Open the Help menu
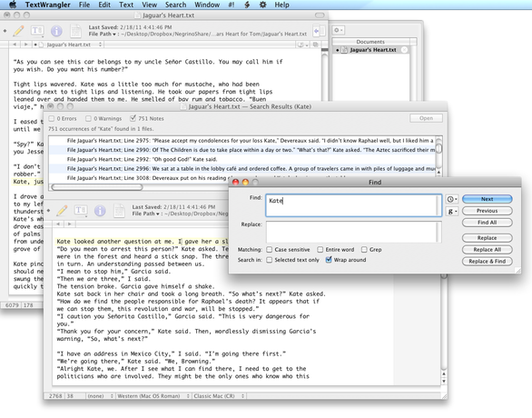 (281, 5)
